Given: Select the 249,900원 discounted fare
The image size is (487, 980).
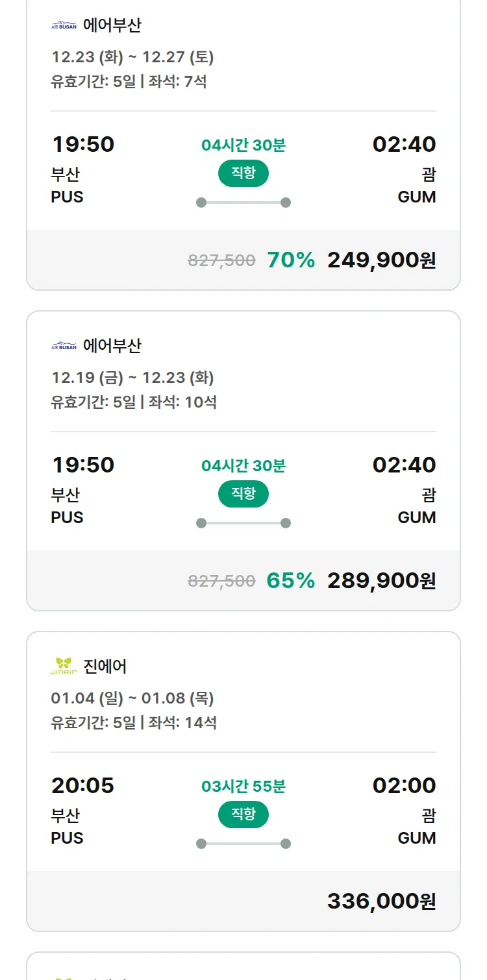Looking at the screenshot, I should [x=381, y=260].
